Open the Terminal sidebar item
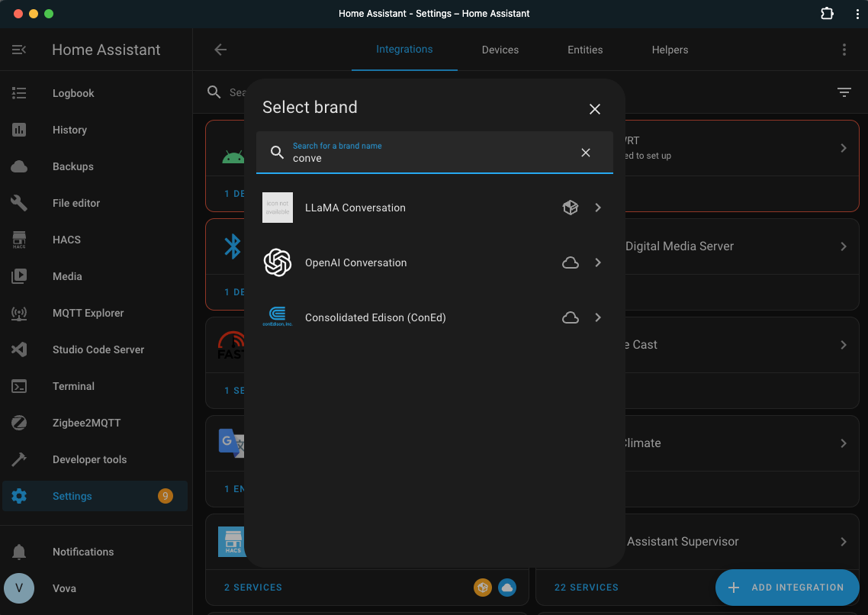 pos(73,386)
